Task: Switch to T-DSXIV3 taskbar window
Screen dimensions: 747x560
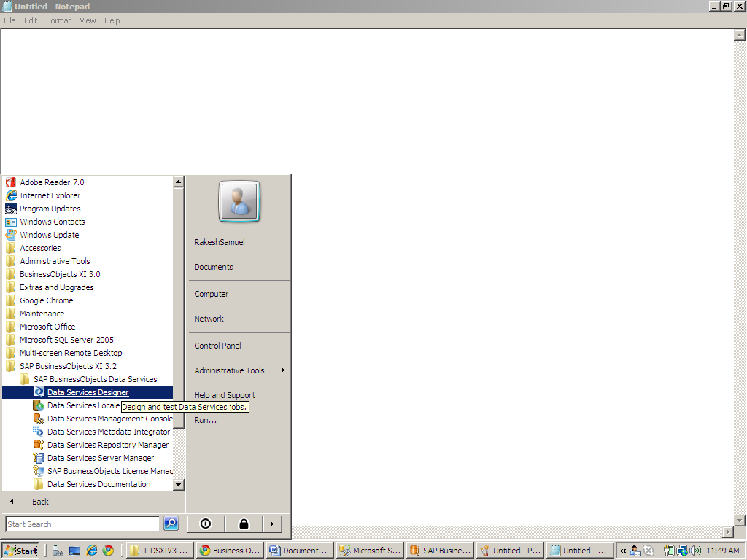Action: tap(161, 551)
